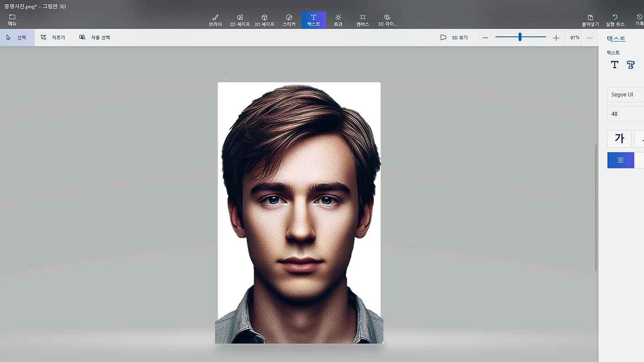
Task: Open the 3D 라이브러리 library
Action: (x=387, y=20)
